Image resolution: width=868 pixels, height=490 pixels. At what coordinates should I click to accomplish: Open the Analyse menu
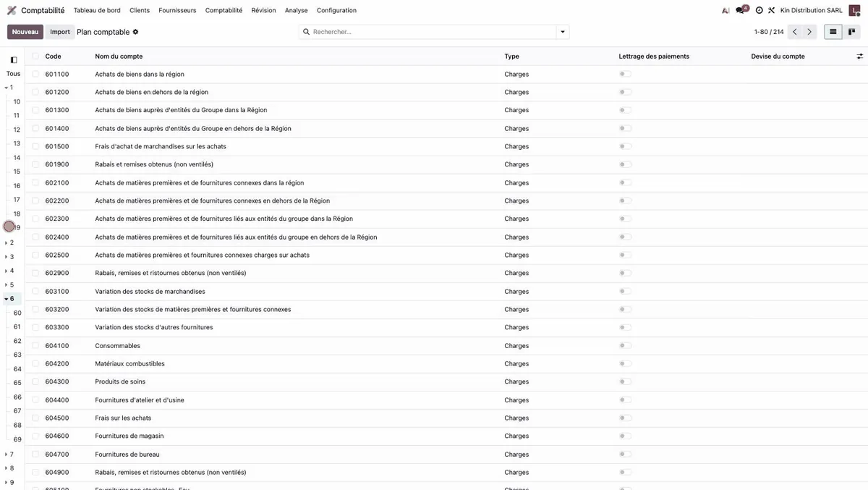296,10
